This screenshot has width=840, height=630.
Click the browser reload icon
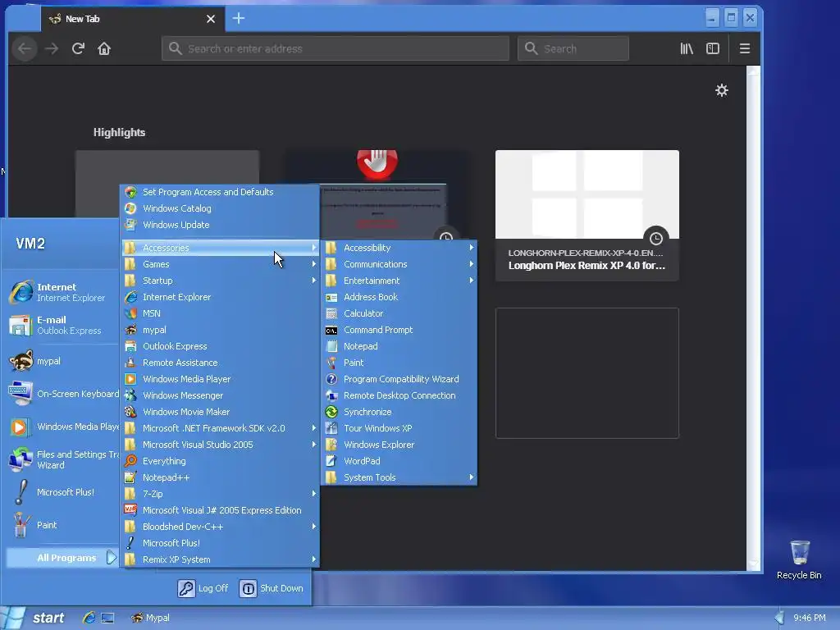tap(78, 48)
